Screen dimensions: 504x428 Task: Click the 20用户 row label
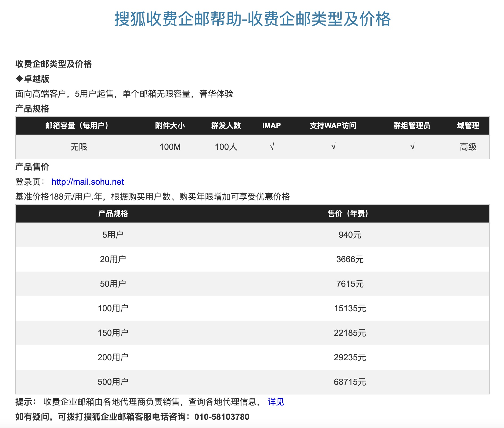(x=113, y=259)
